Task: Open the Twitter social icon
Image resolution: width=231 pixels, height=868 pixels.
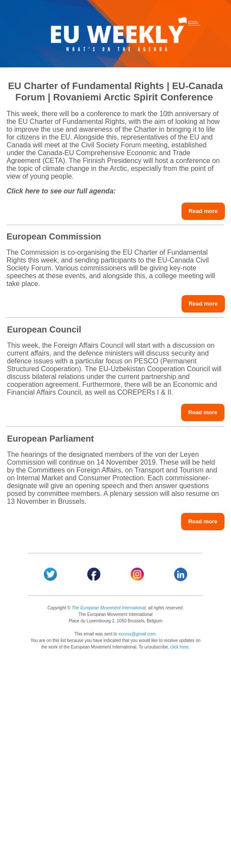Action: (x=50, y=574)
